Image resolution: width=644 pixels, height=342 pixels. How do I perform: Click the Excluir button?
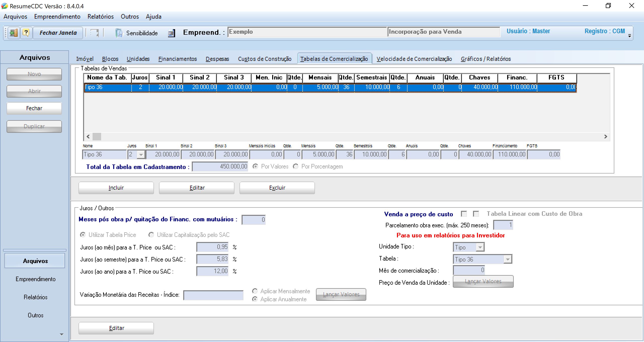pos(277,188)
